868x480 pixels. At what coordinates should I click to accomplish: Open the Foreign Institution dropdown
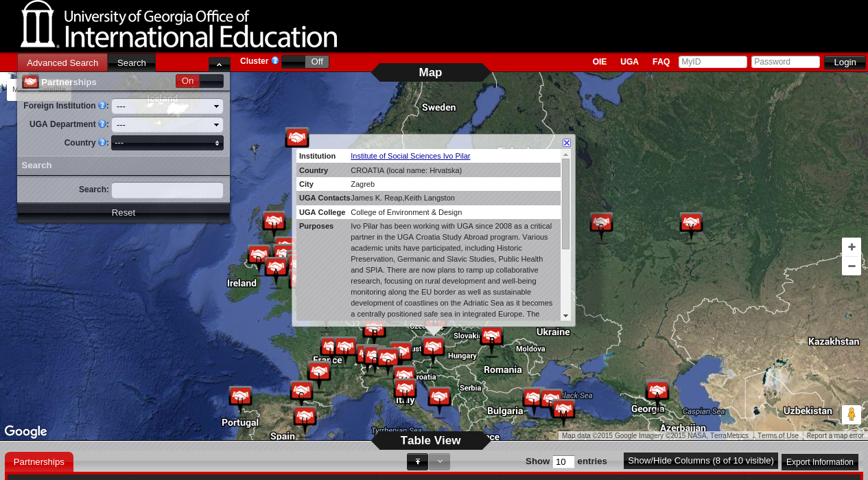pos(167,106)
